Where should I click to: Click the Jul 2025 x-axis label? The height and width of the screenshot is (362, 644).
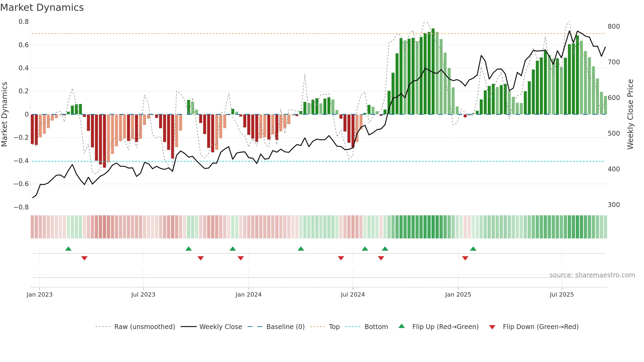point(562,295)
